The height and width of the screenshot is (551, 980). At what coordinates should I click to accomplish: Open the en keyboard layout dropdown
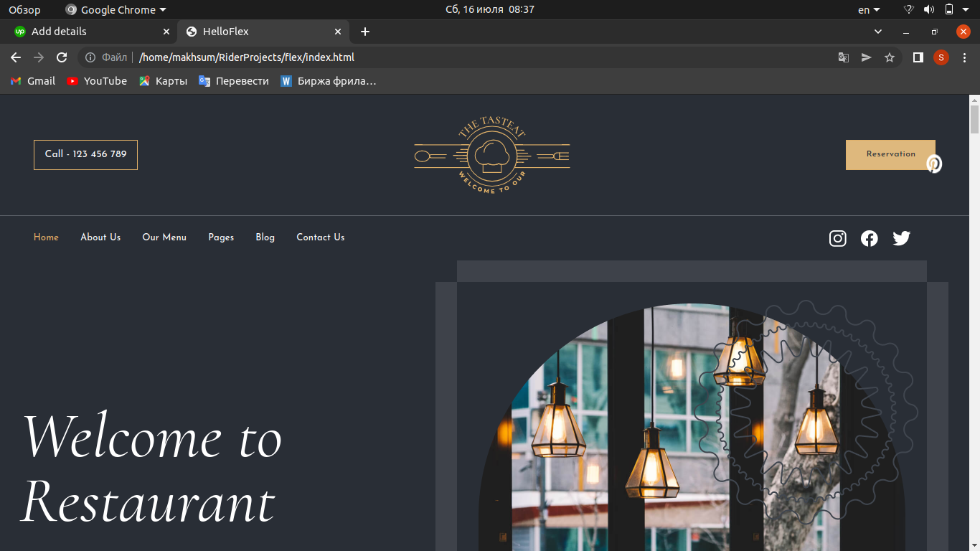coord(869,10)
